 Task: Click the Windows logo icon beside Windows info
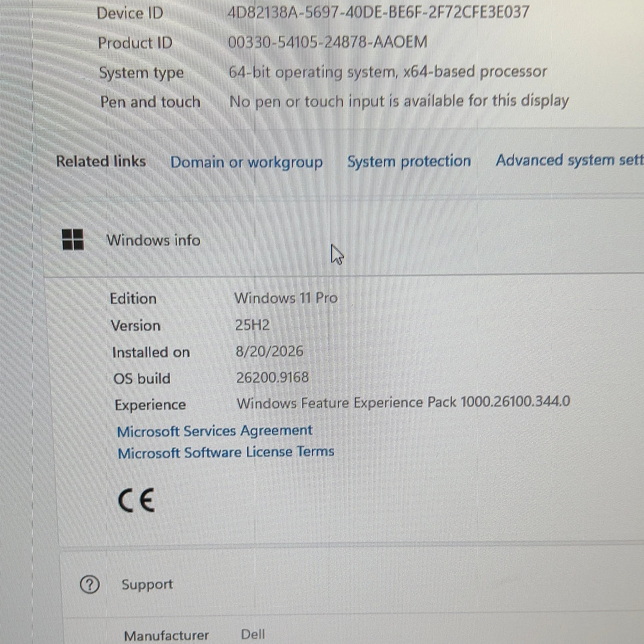pos(72,239)
